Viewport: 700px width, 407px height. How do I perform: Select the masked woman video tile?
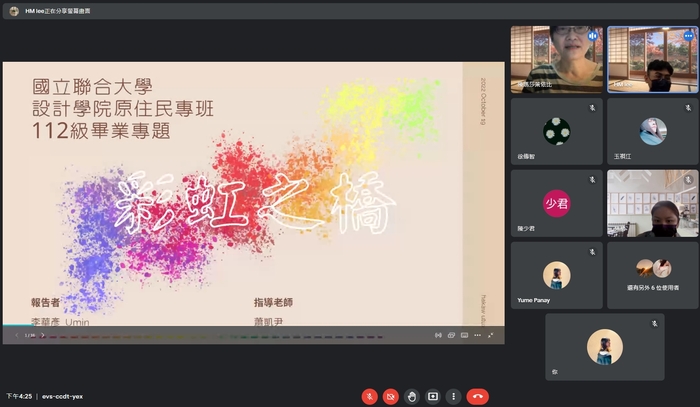(x=653, y=204)
